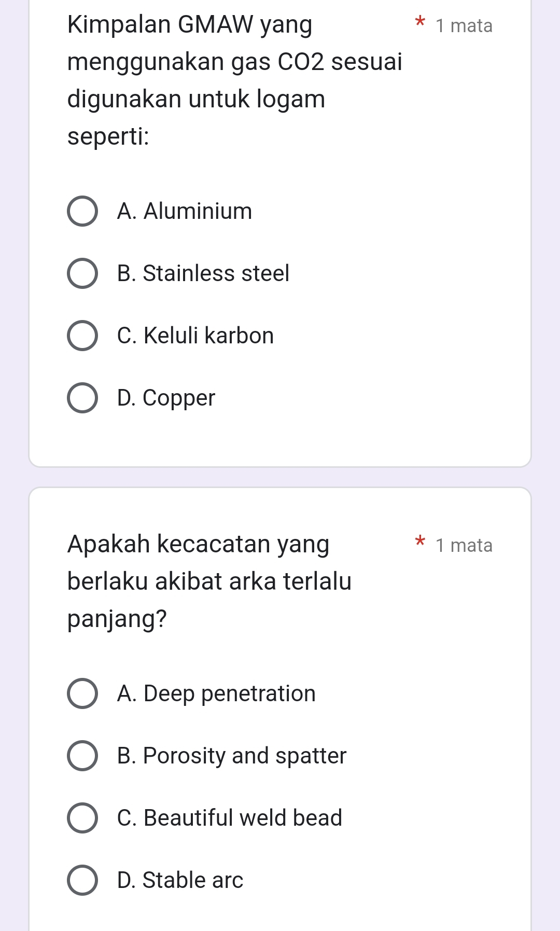Tap the 'C. Beautiful weld bead' option text
The image size is (560, 931).
point(230,818)
